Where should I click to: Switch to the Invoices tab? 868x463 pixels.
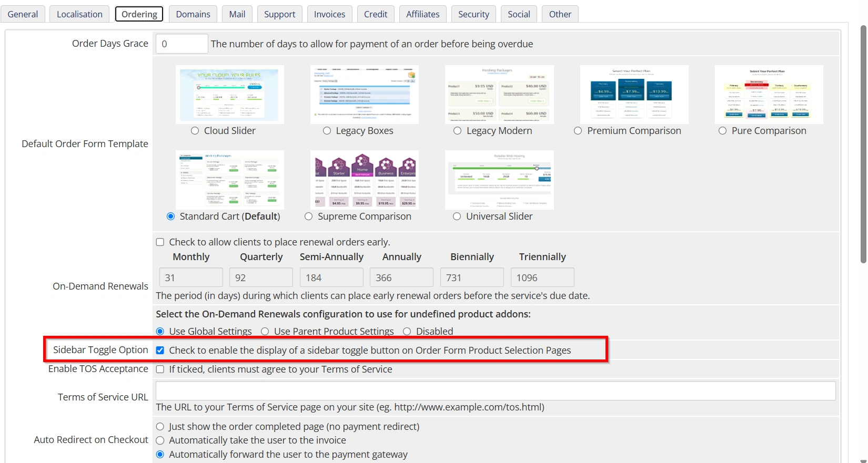point(330,14)
